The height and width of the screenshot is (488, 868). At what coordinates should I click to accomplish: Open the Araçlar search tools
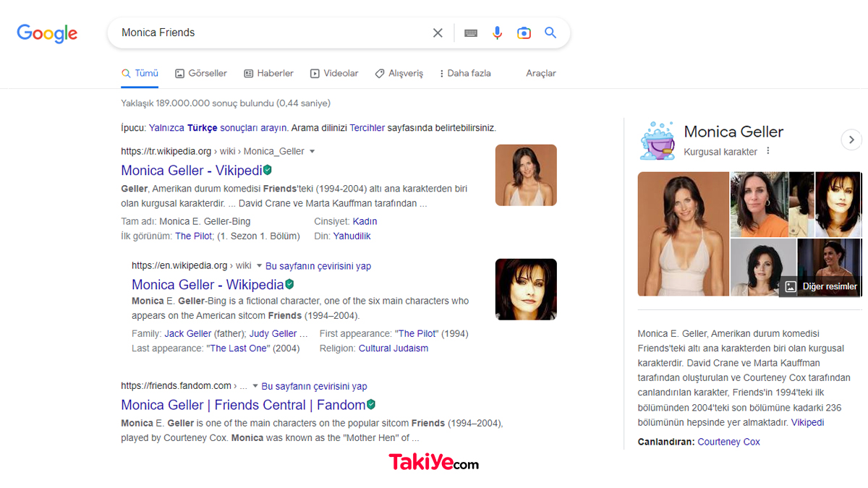[541, 73]
